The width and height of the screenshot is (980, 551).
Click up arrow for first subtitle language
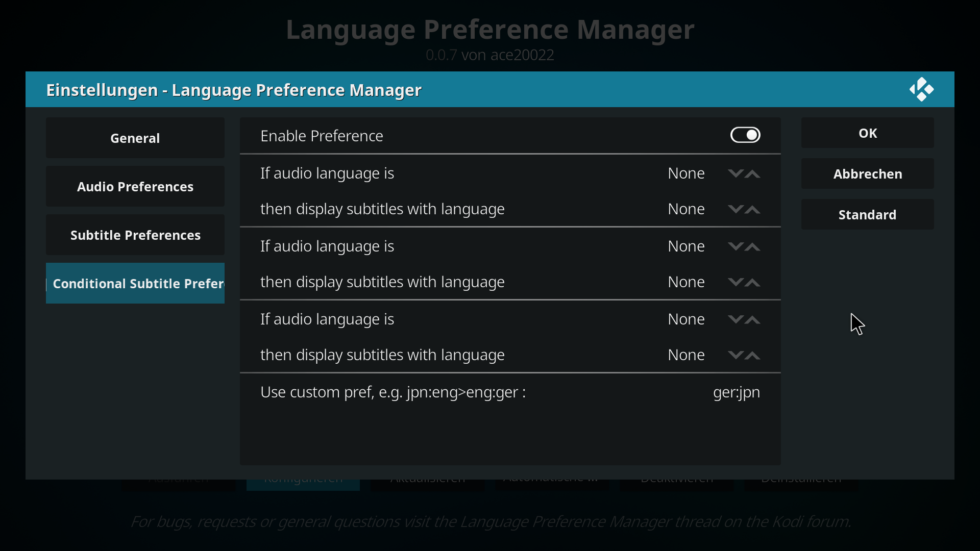click(x=753, y=209)
